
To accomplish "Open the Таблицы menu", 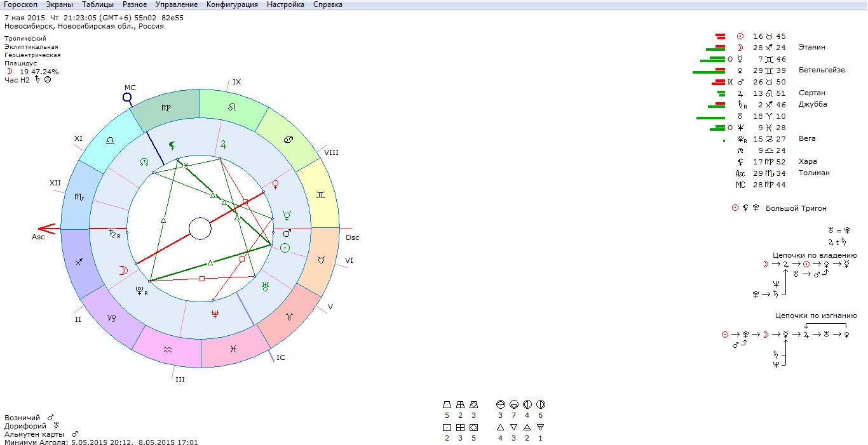I will (98, 4).
